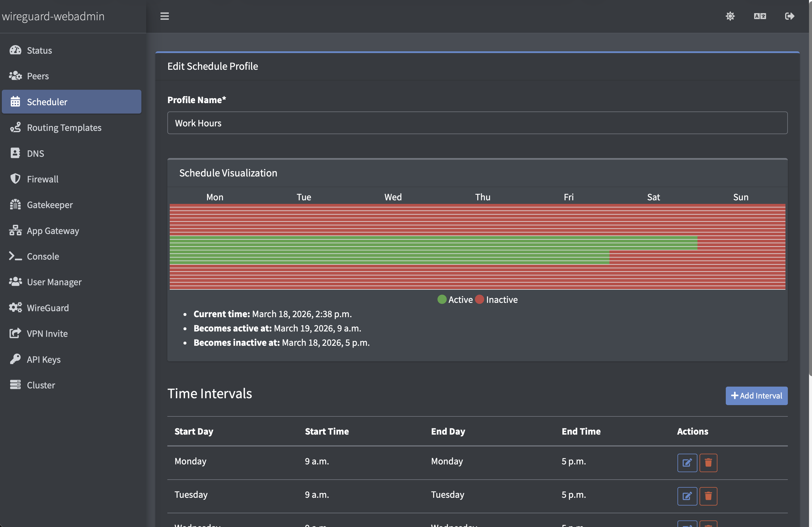Open App Gateway

[53, 230]
